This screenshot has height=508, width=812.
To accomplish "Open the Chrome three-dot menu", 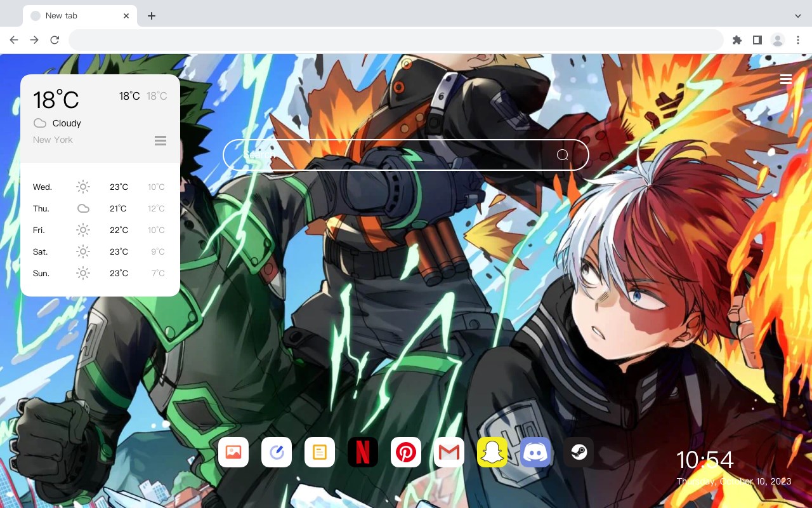I will coord(798,40).
